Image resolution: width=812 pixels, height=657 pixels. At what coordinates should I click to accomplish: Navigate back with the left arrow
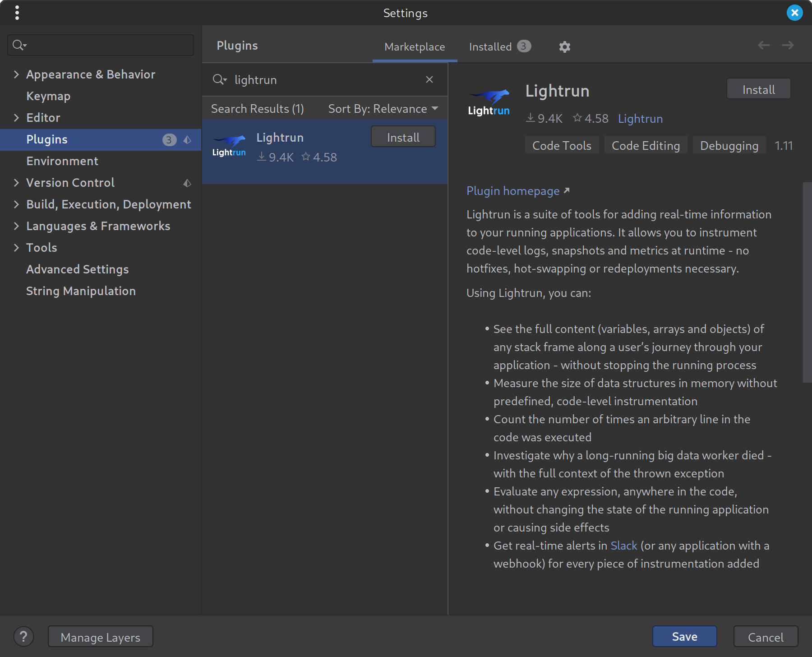763,45
